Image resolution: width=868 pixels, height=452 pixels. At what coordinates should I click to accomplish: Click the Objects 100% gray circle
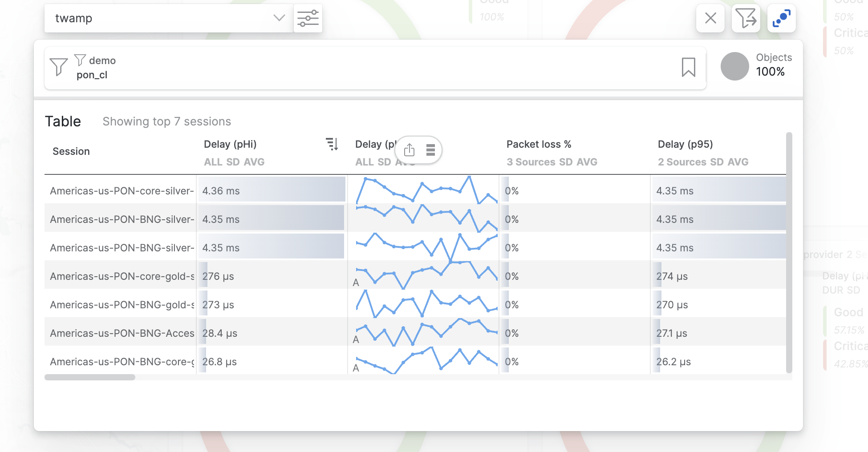click(x=734, y=66)
